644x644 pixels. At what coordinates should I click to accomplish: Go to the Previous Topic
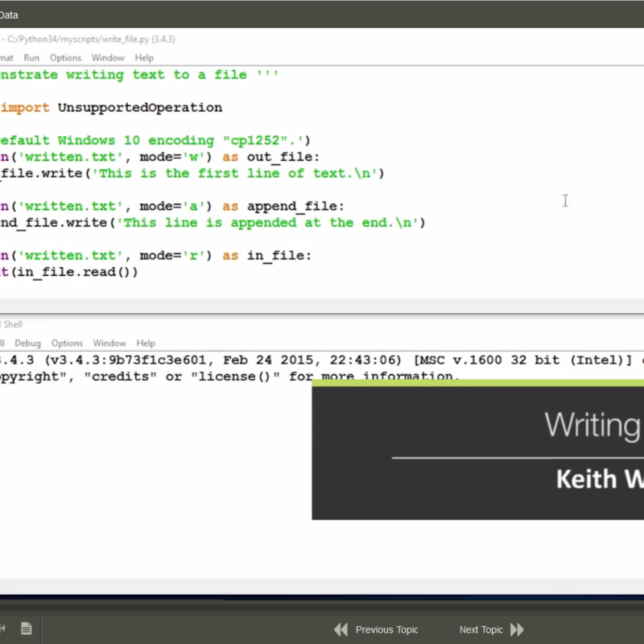pos(376,630)
